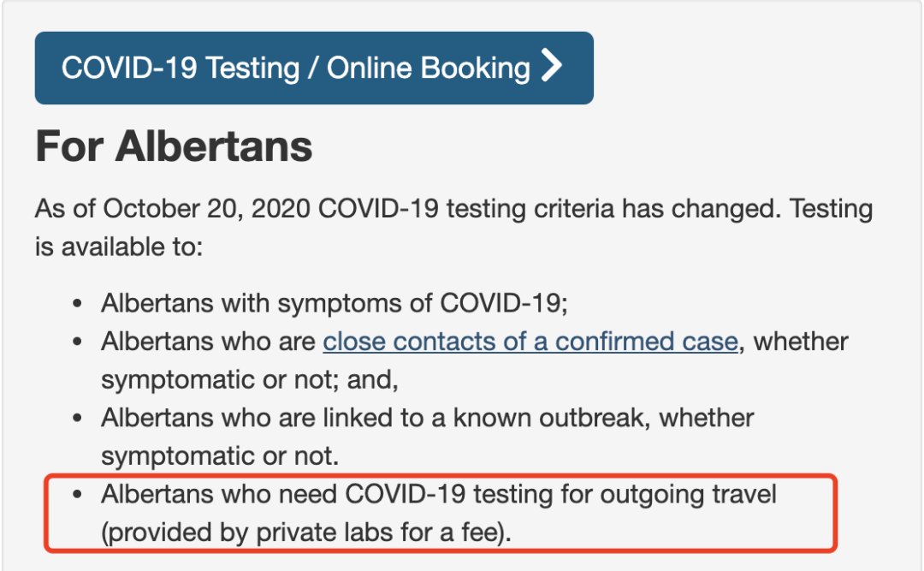924x571 pixels.
Task: Click the text 'provided by private labs for a fee'
Action: tap(305, 532)
